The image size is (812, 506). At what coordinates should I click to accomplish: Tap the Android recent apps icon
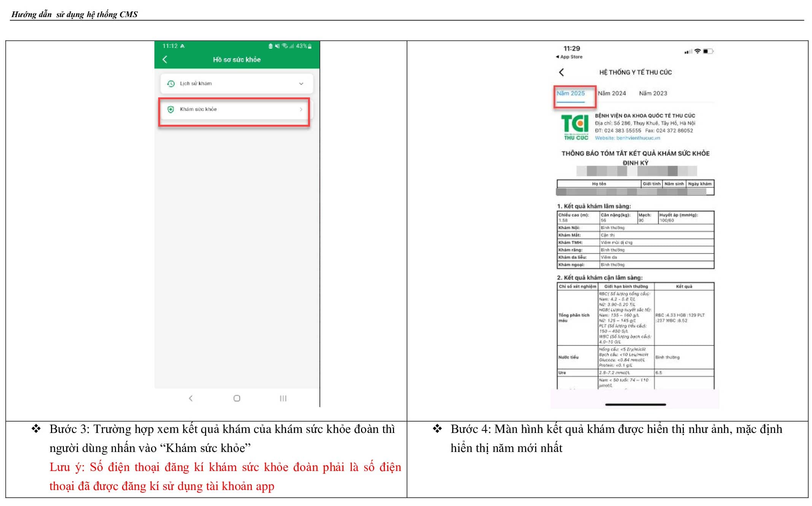point(283,398)
